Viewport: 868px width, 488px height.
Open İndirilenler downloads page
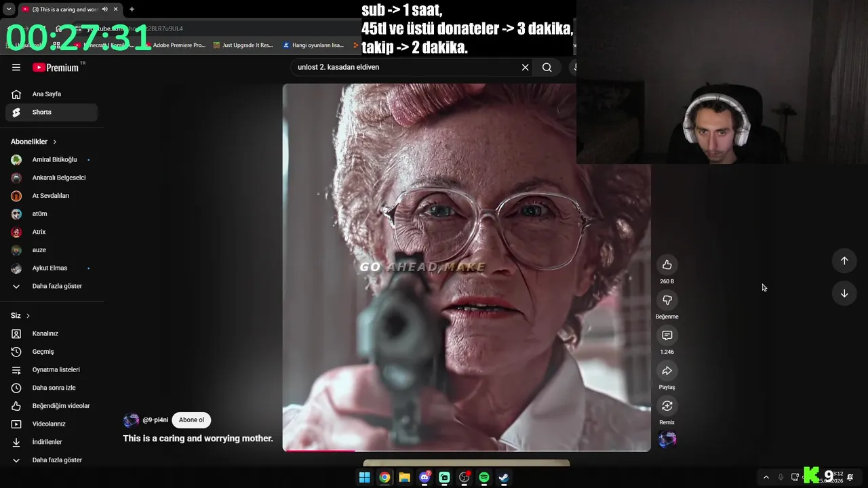(52, 442)
